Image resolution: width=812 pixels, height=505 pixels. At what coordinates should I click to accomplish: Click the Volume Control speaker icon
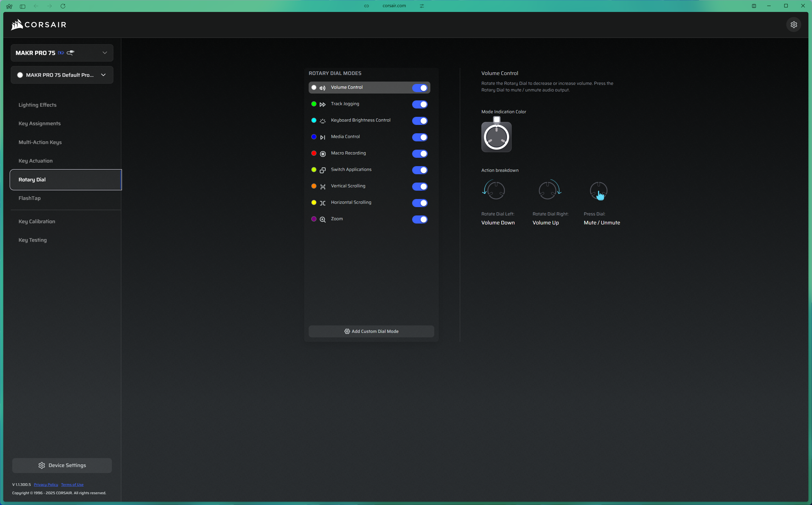(x=322, y=88)
